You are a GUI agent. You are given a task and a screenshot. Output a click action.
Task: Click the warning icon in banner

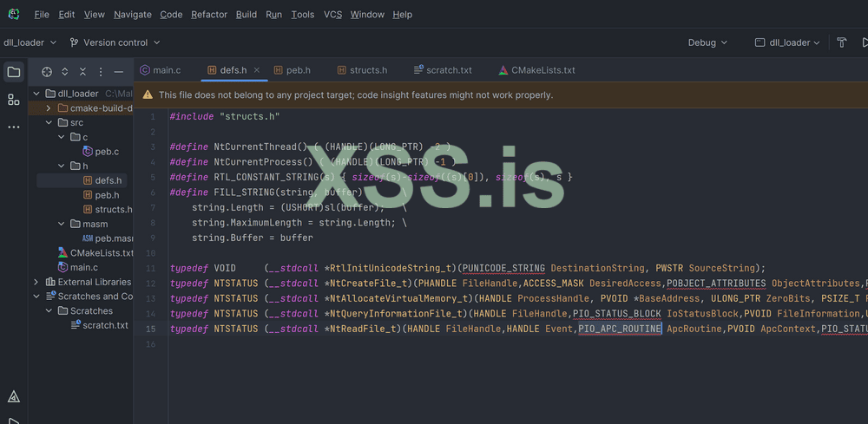148,95
